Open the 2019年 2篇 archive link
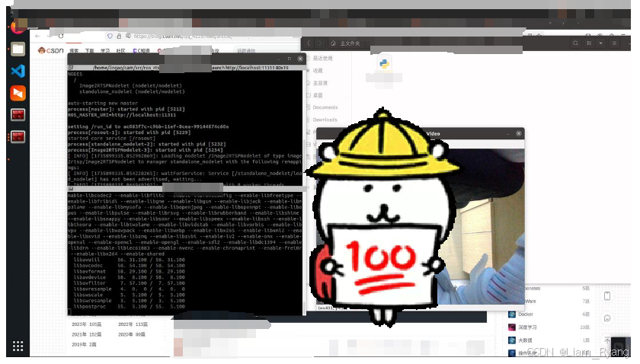Viewport: 640px width, 364px height. point(84,344)
